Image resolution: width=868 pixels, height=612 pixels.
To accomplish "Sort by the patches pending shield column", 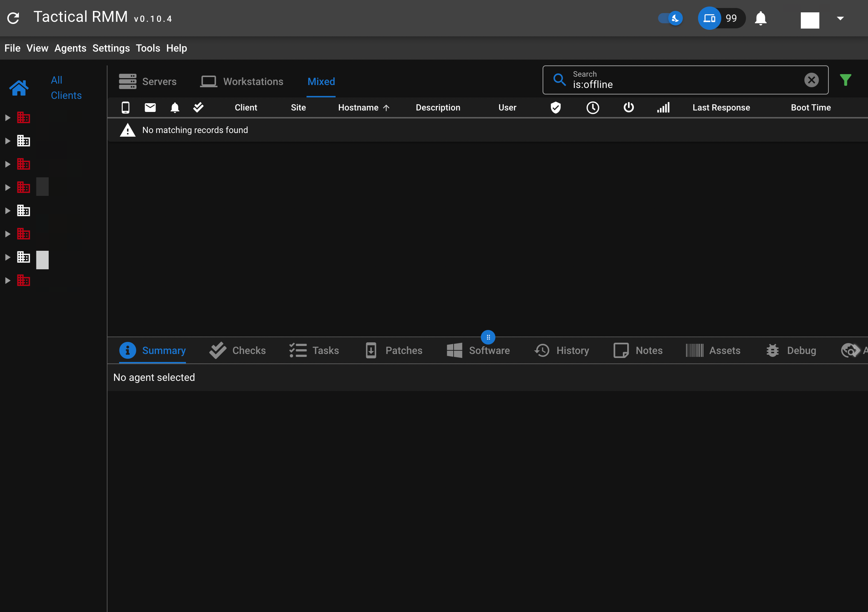I will click(555, 108).
